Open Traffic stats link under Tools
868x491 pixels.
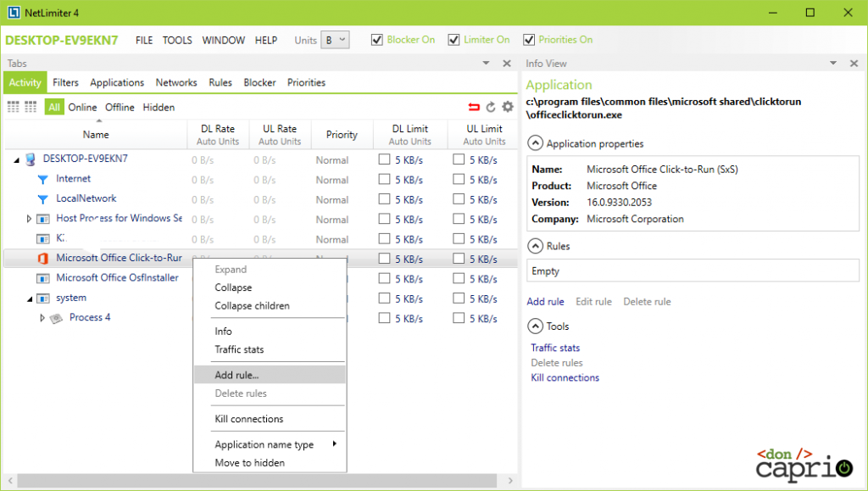(x=555, y=348)
